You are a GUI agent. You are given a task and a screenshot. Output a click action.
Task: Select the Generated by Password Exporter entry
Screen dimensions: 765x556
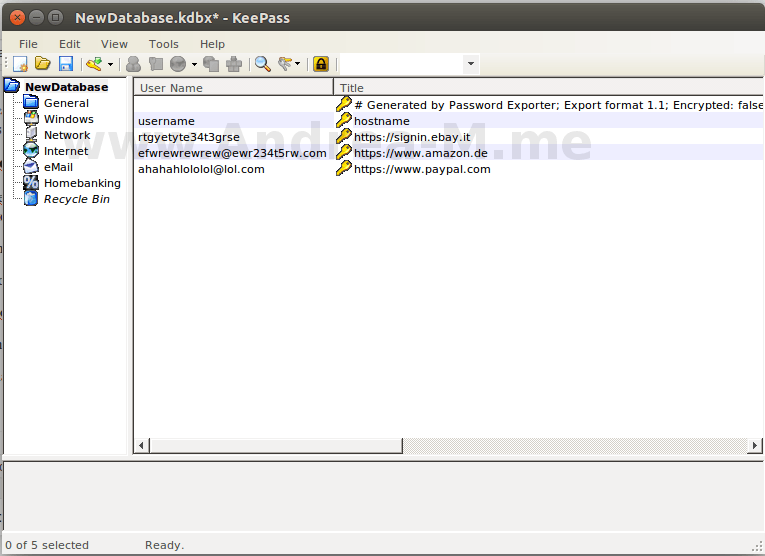558,105
